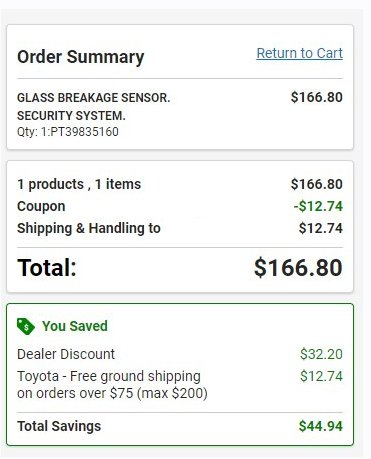Select the large $166.80 total amount
371x459 pixels.
(298, 268)
